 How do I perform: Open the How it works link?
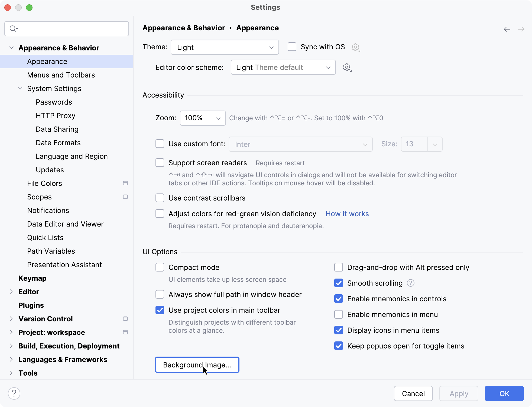[347, 214]
